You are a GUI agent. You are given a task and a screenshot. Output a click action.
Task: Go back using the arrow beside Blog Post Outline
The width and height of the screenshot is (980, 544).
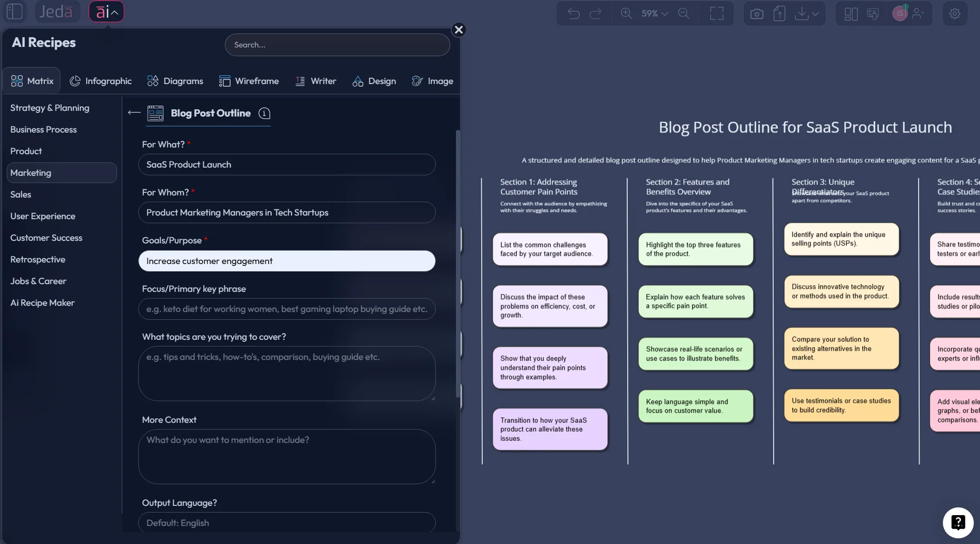(134, 113)
